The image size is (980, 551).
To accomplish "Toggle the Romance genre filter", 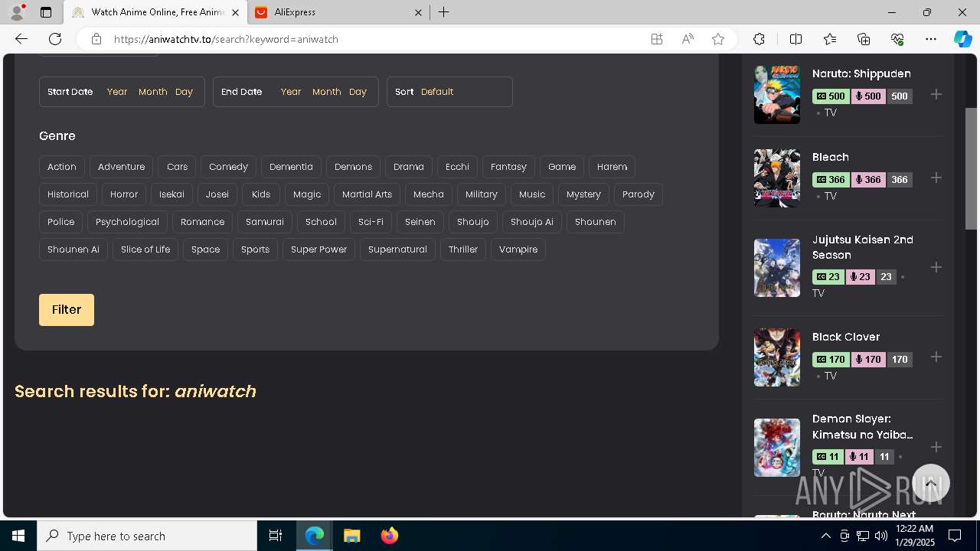I will (x=202, y=222).
